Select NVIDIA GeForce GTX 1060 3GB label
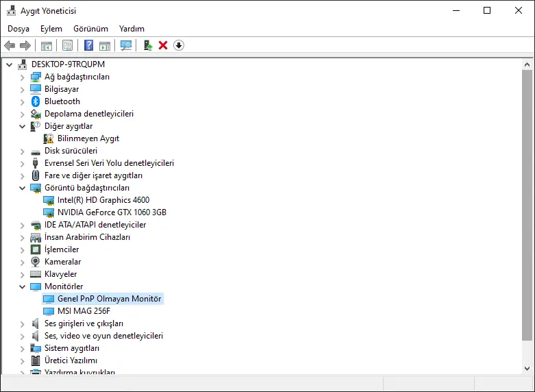 click(112, 212)
